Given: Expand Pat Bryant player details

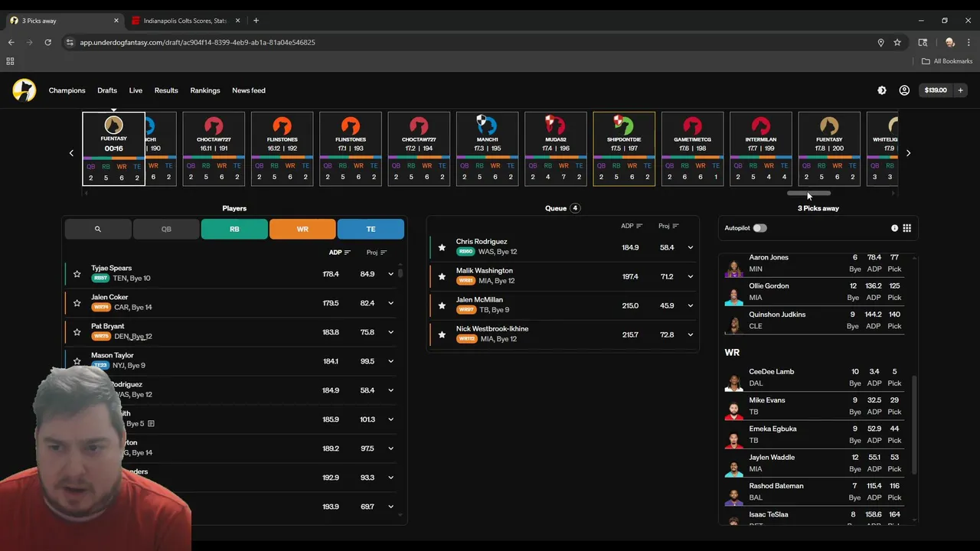Looking at the screenshot, I should [390, 332].
